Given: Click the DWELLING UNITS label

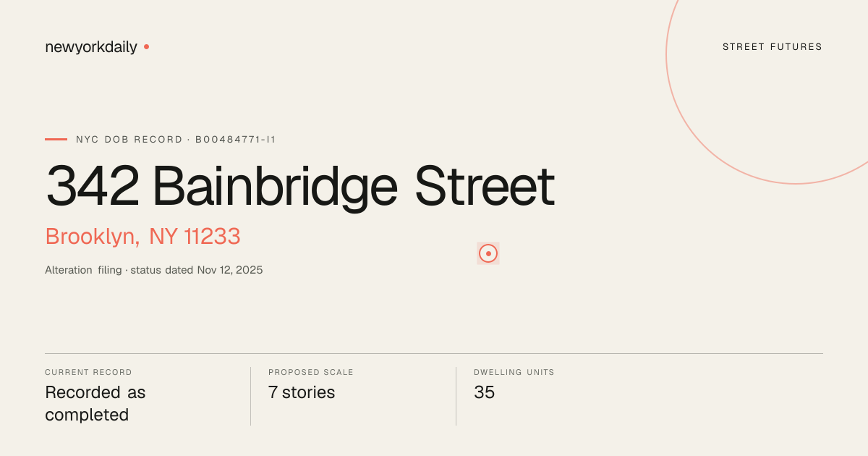Looking at the screenshot, I should coord(514,372).
